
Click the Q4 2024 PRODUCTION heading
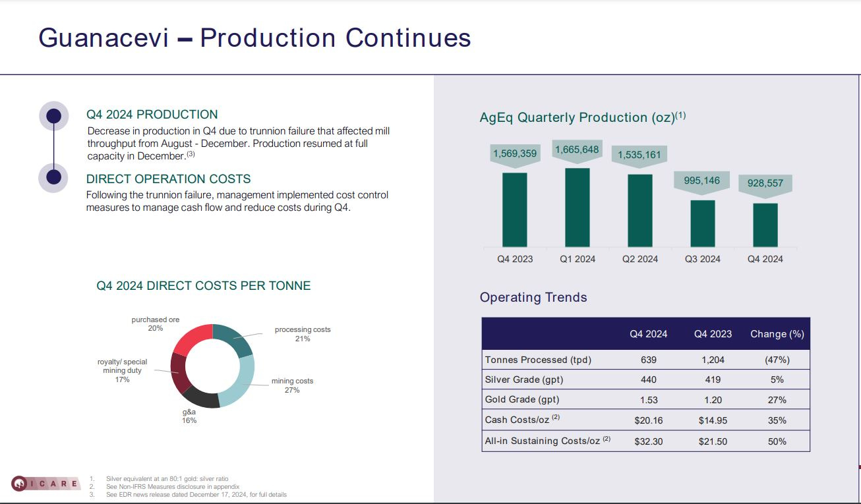(152, 115)
